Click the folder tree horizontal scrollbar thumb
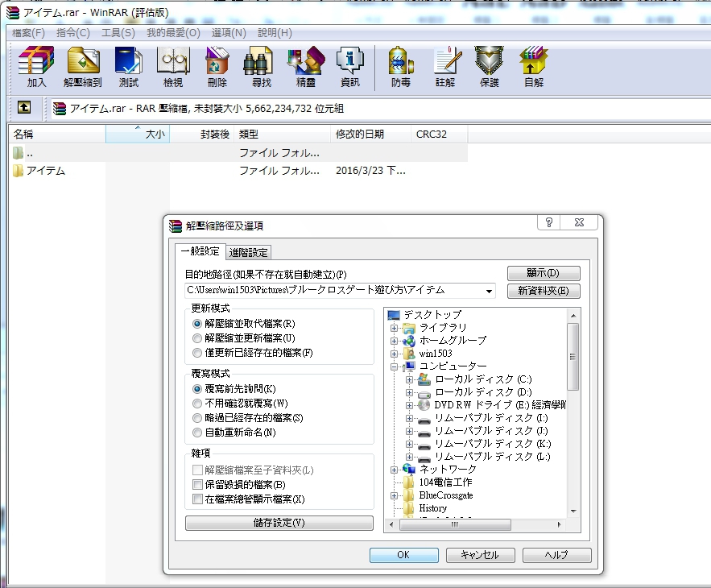Image resolution: width=711 pixels, height=588 pixels. point(455,524)
